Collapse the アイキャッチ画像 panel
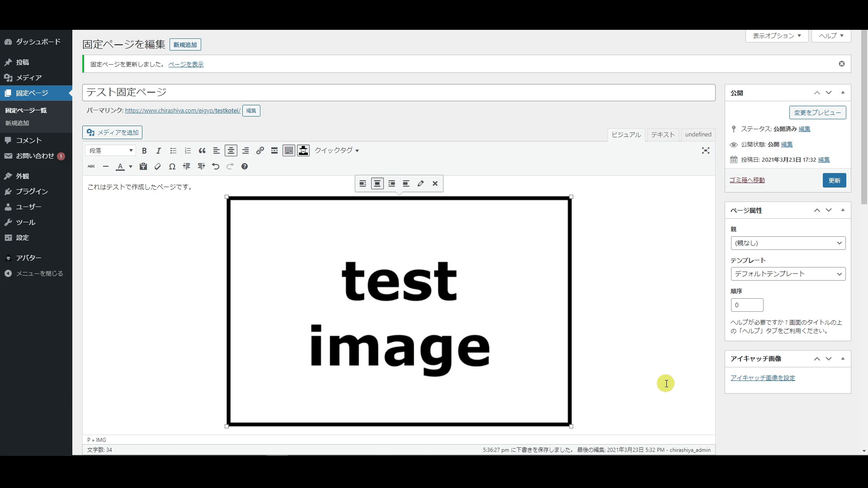 click(x=843, y=359)
